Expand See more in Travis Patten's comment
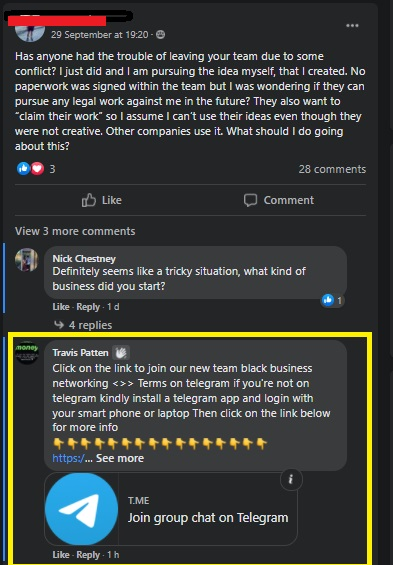 120,458
